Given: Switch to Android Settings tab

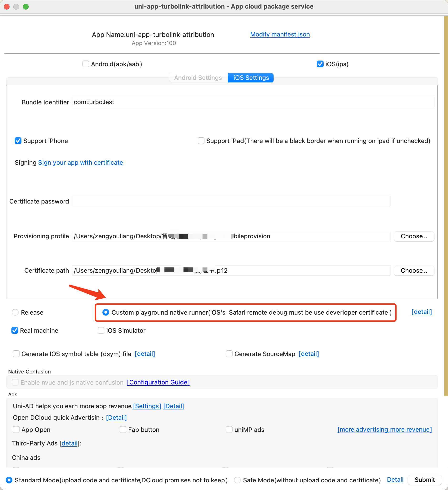Looking at the screenshot, I should tap(198, 78).
